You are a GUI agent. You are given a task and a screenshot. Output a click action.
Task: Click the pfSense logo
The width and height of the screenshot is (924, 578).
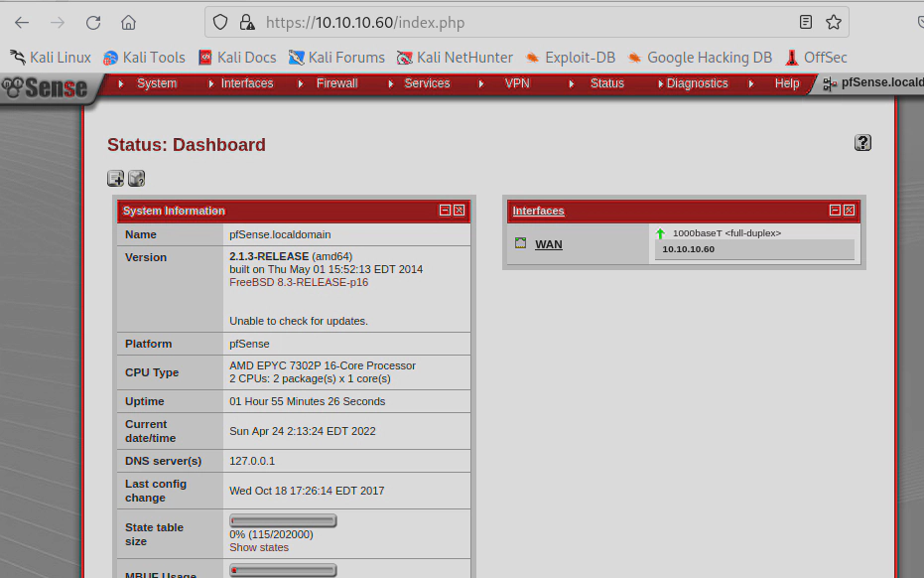46,87
